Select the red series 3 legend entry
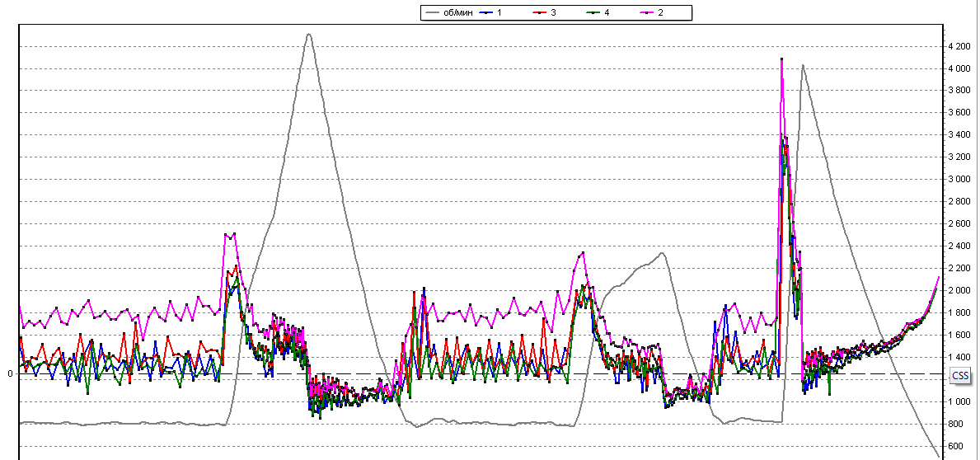The width and height of the screenshot is (980, 460). point(542,12)
